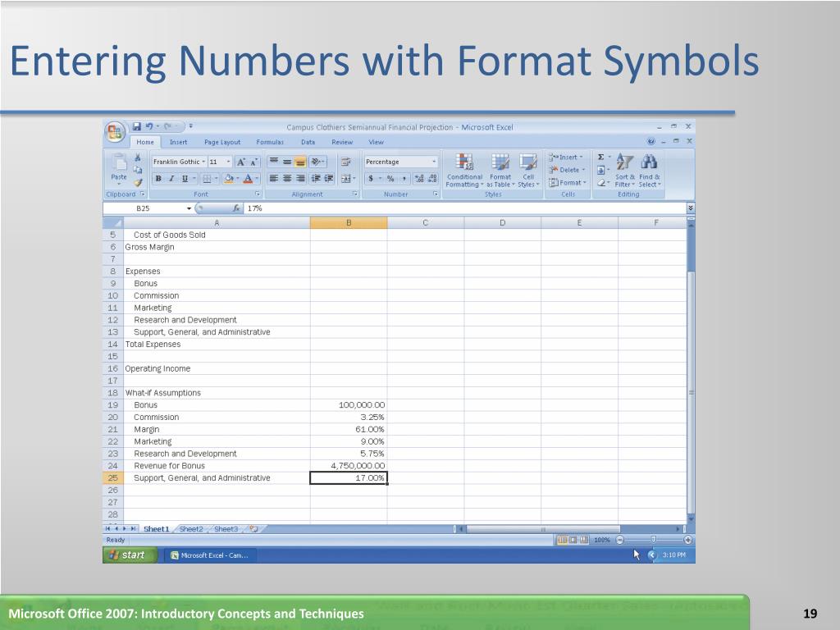The width and height of the screenshot is (840, 630).
Task: Open the Sort & Filter menu
Action: [624, 171]
